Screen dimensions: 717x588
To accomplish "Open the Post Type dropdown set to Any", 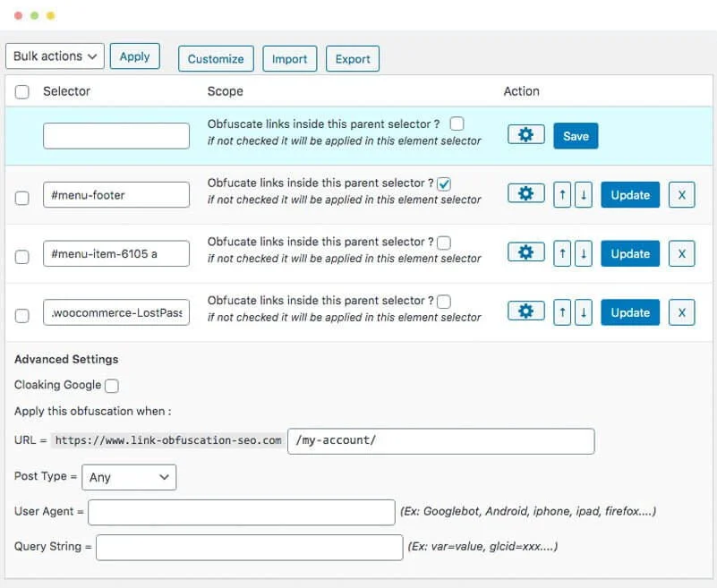I will coord(129,477).
